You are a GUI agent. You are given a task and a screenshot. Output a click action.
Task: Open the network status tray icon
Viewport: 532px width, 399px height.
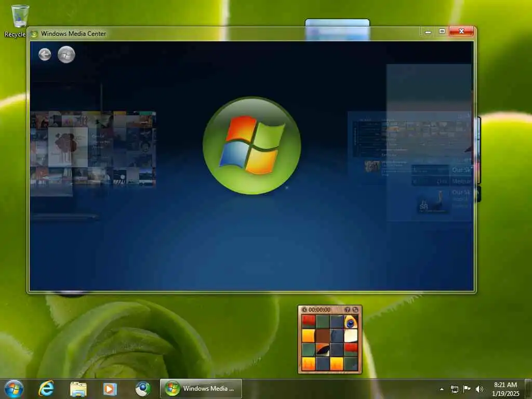click(454, 389)
